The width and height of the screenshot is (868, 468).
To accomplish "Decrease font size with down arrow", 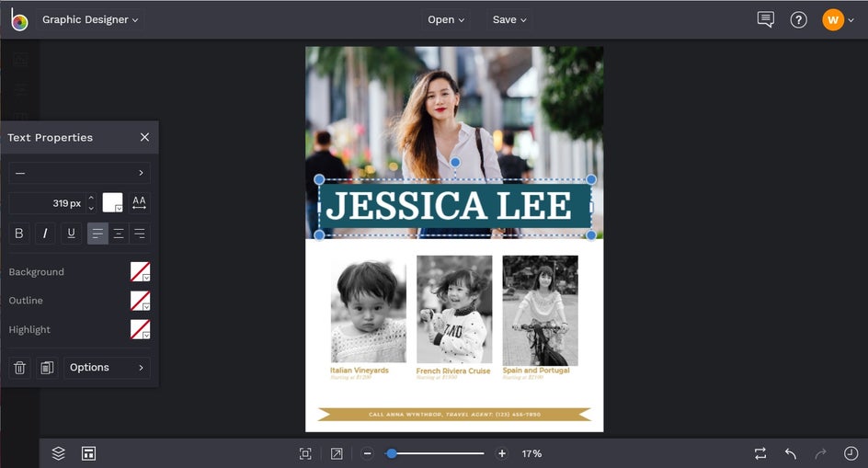I will pyautogui.click(x=91, y=208).
